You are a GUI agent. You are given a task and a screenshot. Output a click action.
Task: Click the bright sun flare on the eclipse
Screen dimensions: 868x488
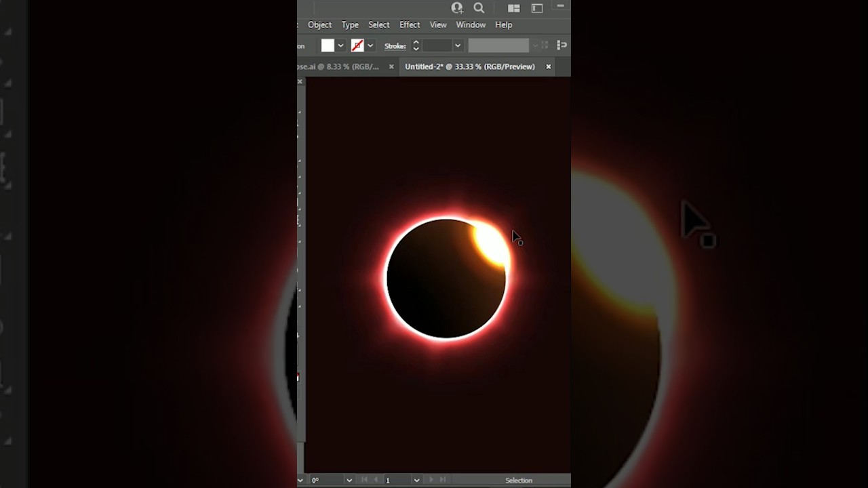click(490, 242)
